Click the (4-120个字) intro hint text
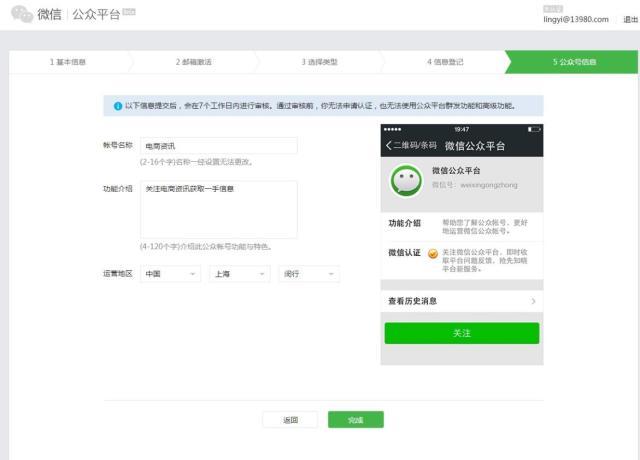The width and height of the screenshot is (640, 460). pyautogui.click(x=206, y=247)
